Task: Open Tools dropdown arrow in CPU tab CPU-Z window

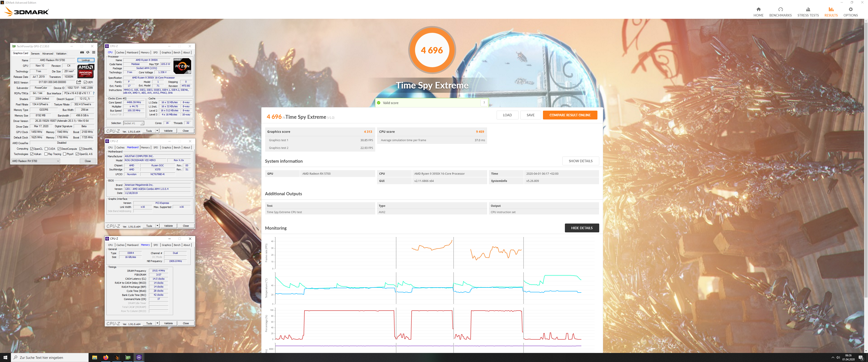Action: point(157,131)
